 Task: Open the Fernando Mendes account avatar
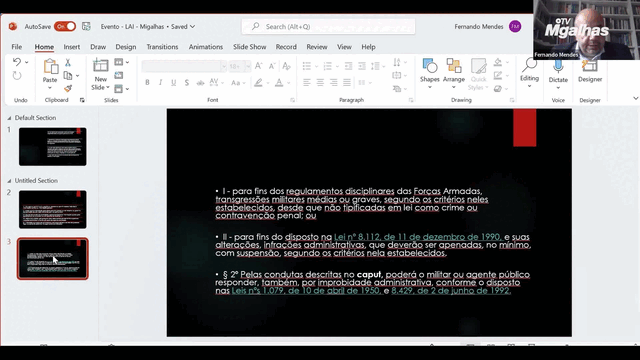pos(515,27)
